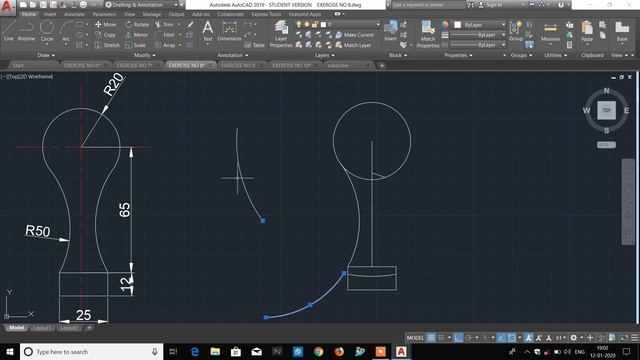Expand the Draw panel
640x360 pixels.
pos(46,55)
